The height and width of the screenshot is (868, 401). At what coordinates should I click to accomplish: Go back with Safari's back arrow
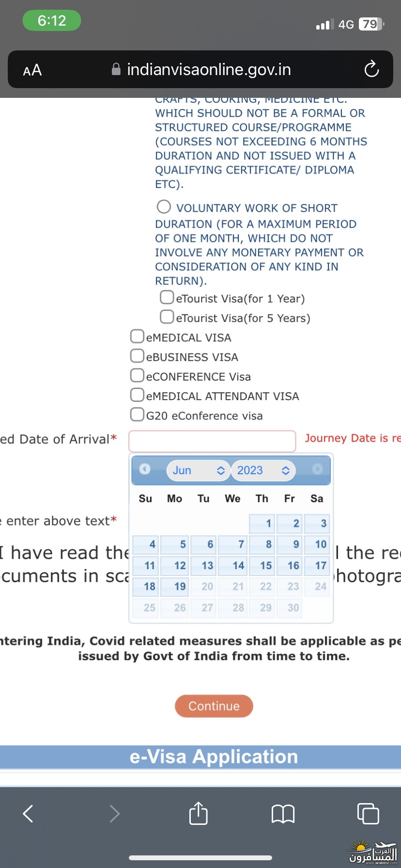pyautogui.click(x=28, y=813)
